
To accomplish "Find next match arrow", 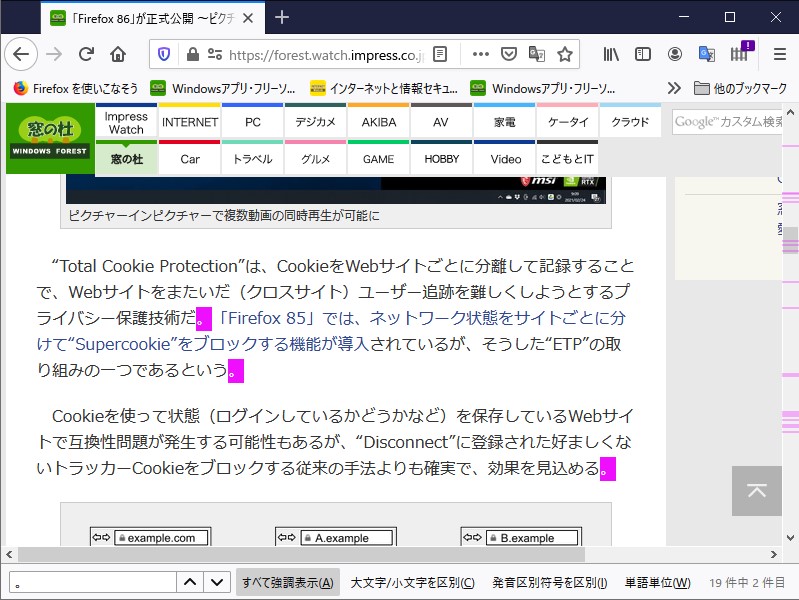I will [217, 582].
